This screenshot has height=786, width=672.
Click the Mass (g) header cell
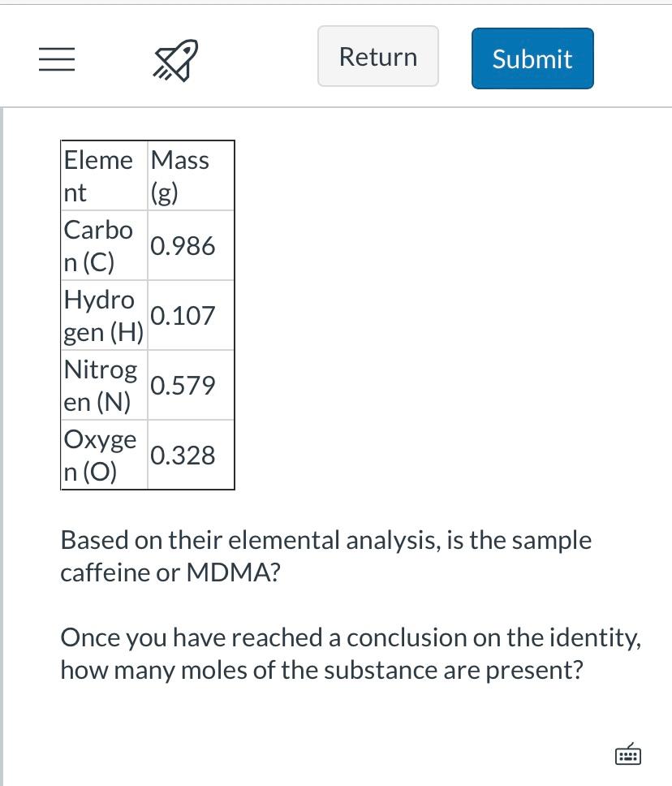(x=190, y=175)
